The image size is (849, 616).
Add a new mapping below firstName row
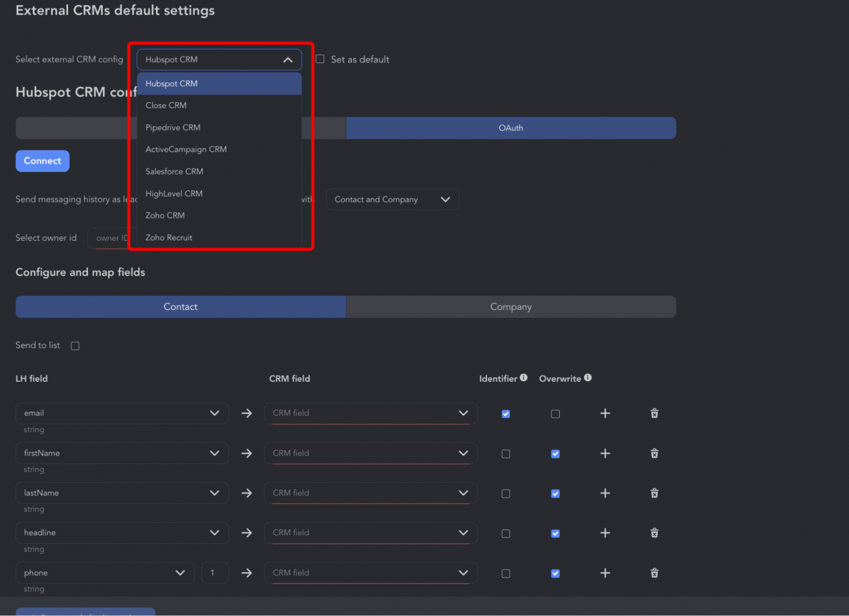tap(605, 453)
